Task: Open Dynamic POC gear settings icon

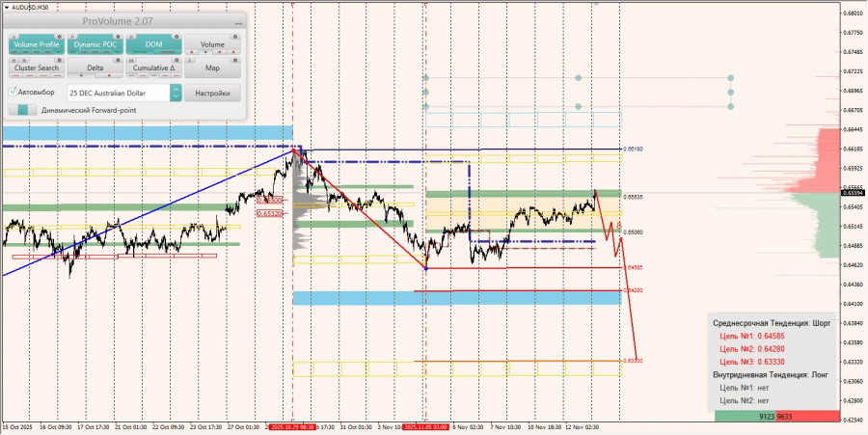Action: pos(118,37)
